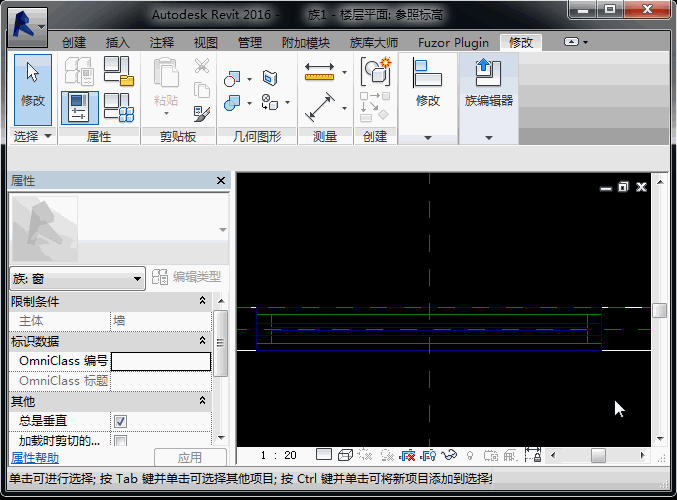Viewport: 677px width, 500px height.
Task: Switch to the 创建 ribbon tab
Action: pyautogui.click(x=74, y=43)
